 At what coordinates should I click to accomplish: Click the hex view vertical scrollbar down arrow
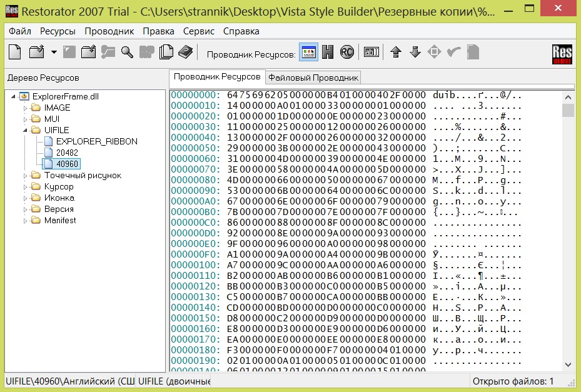pos(568,364)
